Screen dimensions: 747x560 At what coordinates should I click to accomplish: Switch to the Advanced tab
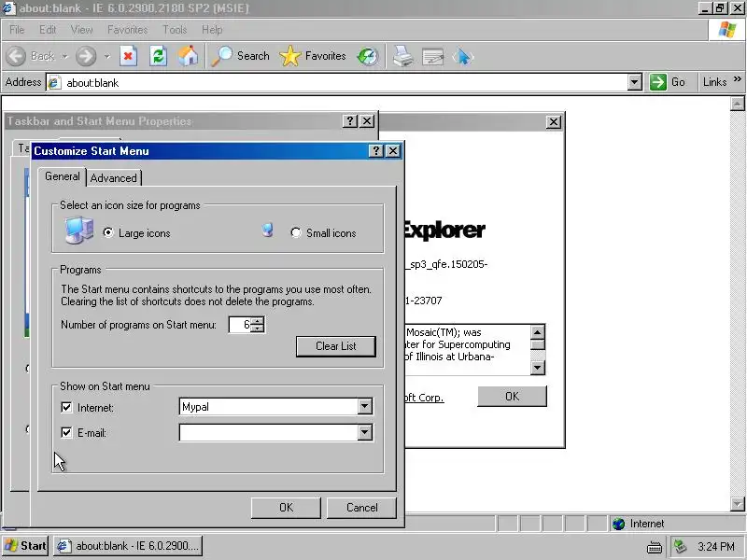[x=113, y=178]
